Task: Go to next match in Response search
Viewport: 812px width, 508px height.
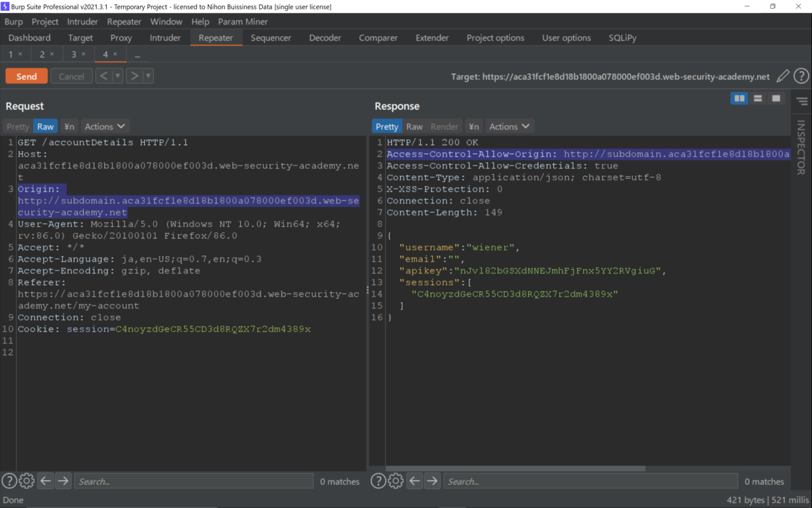Action: tap(432, 482)
